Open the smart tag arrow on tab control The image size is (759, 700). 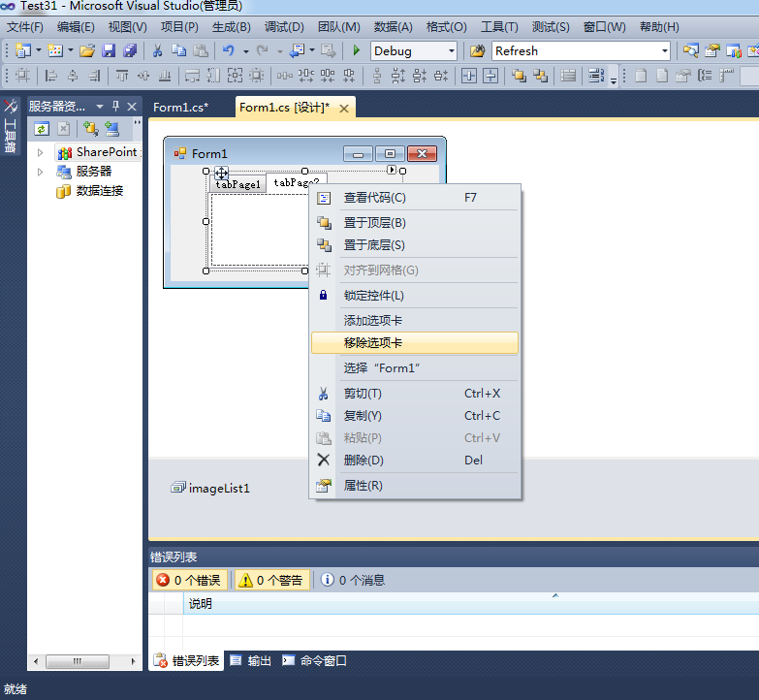tap(392, 170)
